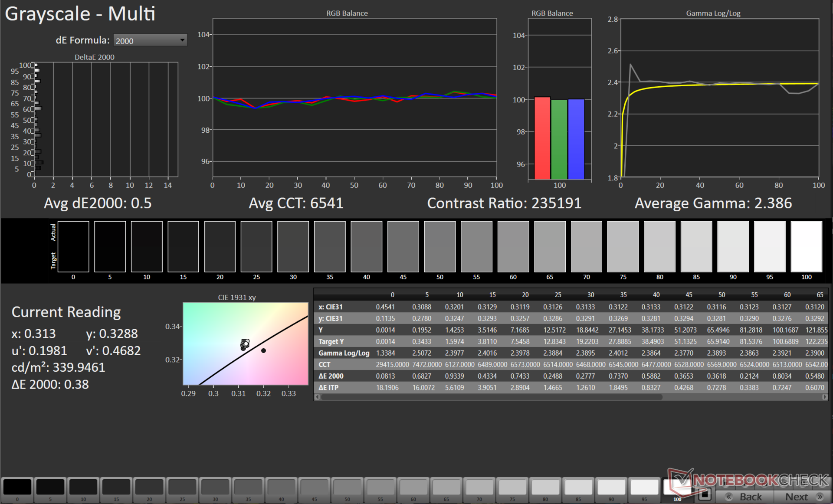Select the 25 gray patch in the bottom strip
The image size is (833, 504).
(182, 488)
